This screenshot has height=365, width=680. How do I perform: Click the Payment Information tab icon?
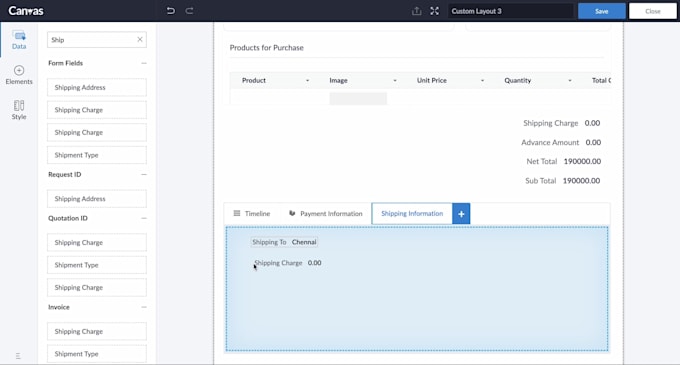(x=292, y=213)
